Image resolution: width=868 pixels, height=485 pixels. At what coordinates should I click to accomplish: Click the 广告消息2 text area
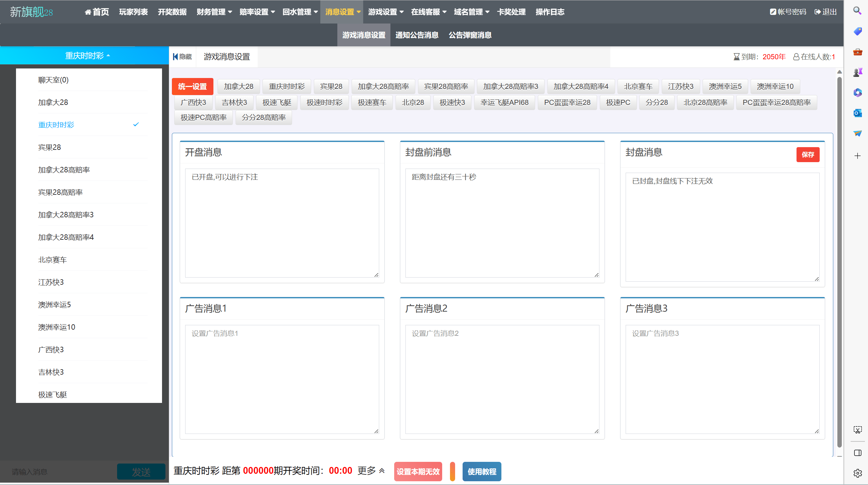click(502, 379)
